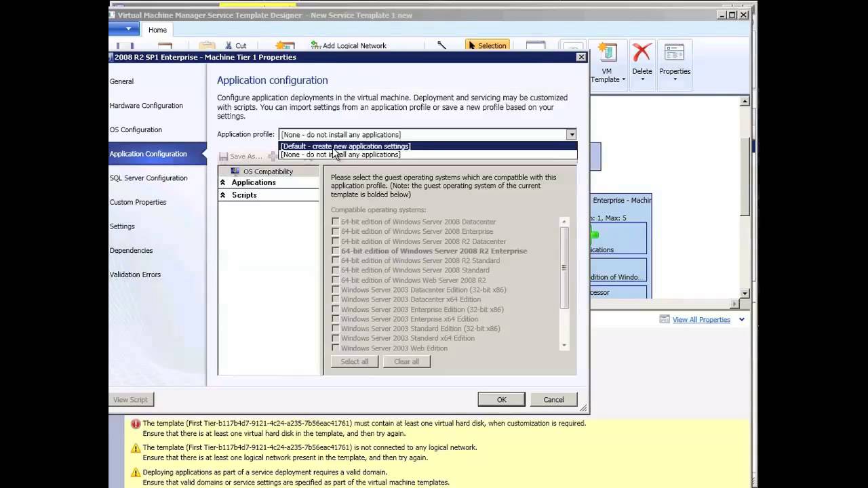Click the designer canvas vertical scroll-down arrow
The image size is (868, 488).
tap(745, 293)
